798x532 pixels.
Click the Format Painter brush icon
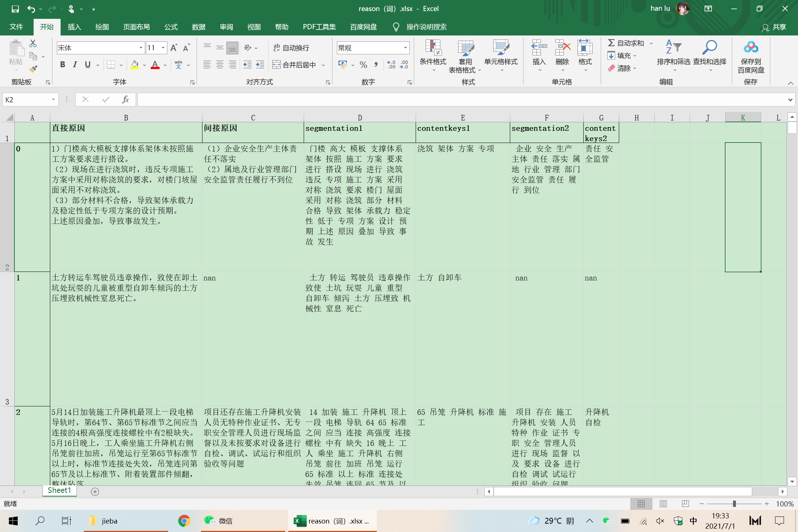click(x=33, y=69)
